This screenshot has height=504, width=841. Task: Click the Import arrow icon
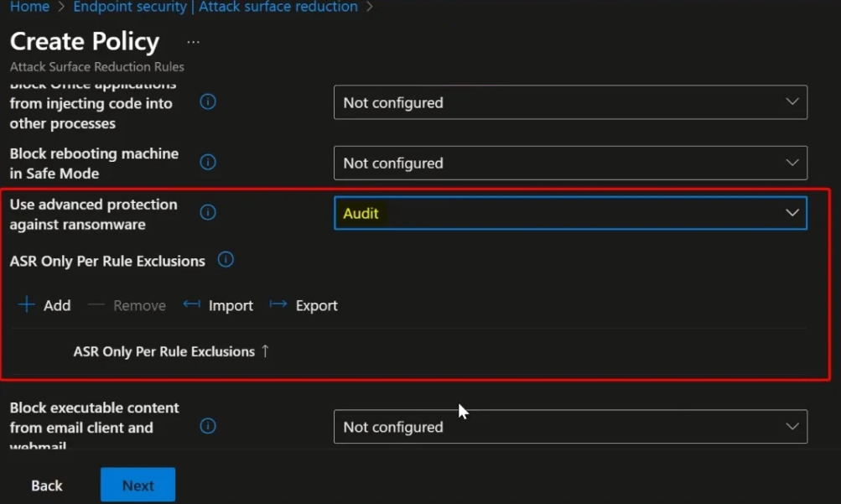pyautogui.click(x=191, y=304)
